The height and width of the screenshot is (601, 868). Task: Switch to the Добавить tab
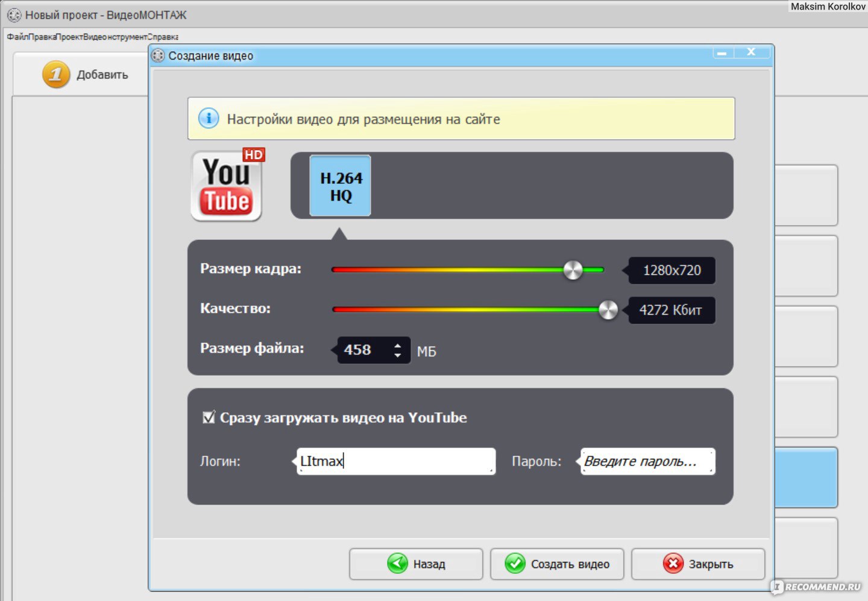click(x=81, y=75)
